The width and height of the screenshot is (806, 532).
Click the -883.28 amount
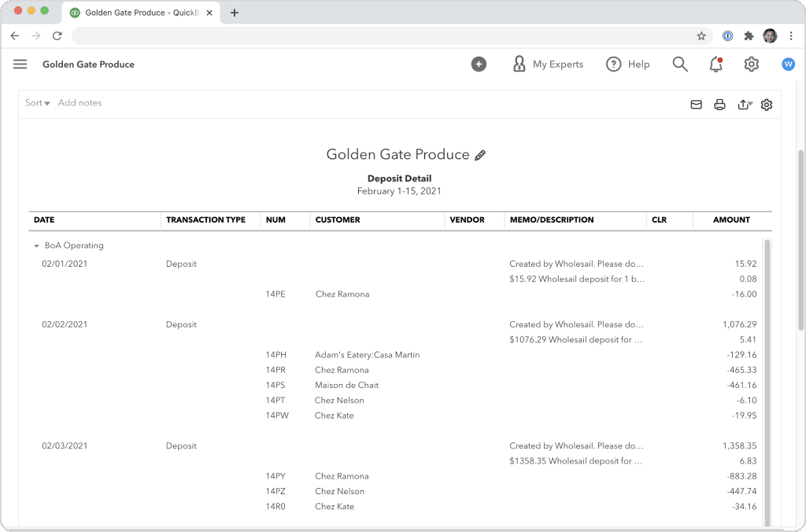(x=741, y=476)
